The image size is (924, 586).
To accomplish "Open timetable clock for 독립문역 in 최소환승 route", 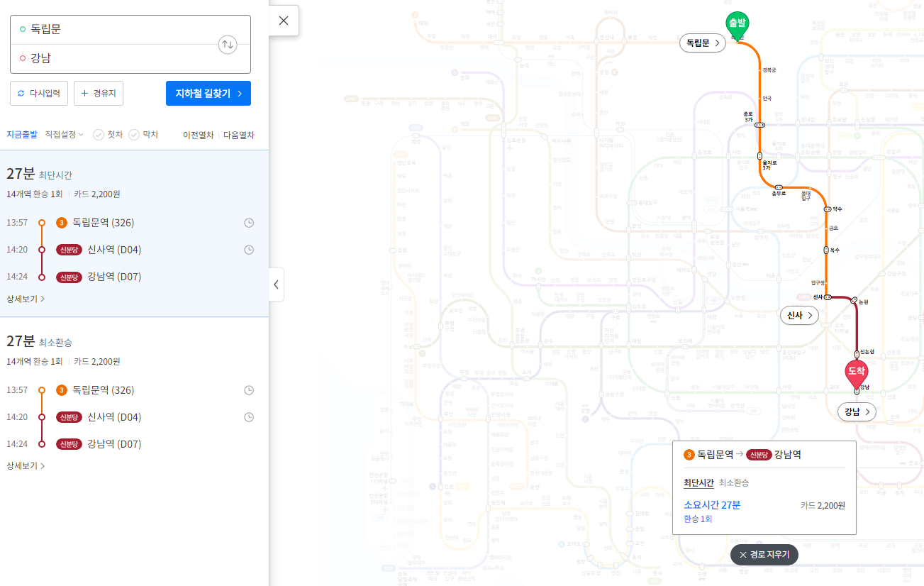I will point(249,390).
